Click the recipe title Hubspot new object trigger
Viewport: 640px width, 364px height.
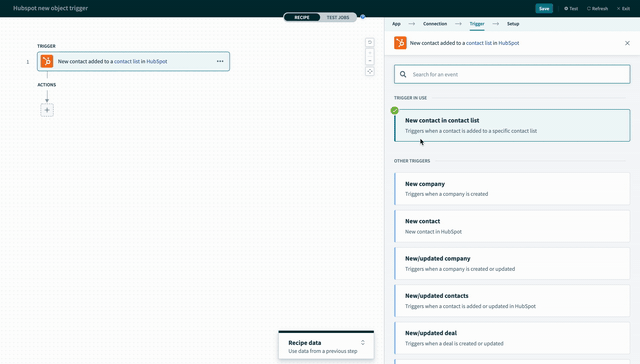50,8
